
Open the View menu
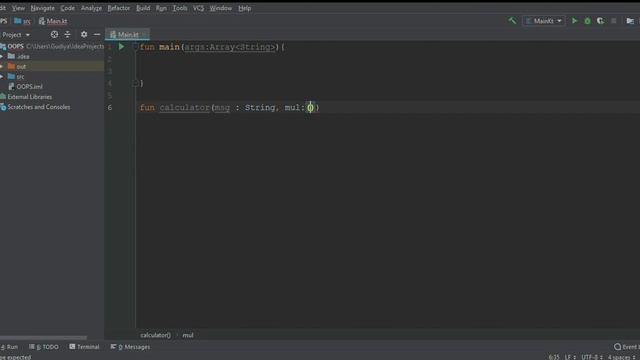point(18,8)
